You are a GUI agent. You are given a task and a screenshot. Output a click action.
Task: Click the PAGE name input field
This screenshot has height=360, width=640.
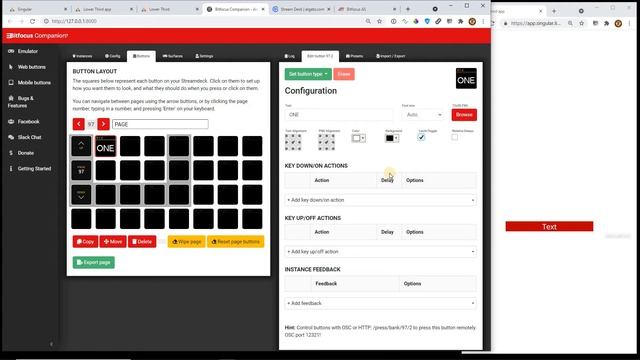pos(160,124)
